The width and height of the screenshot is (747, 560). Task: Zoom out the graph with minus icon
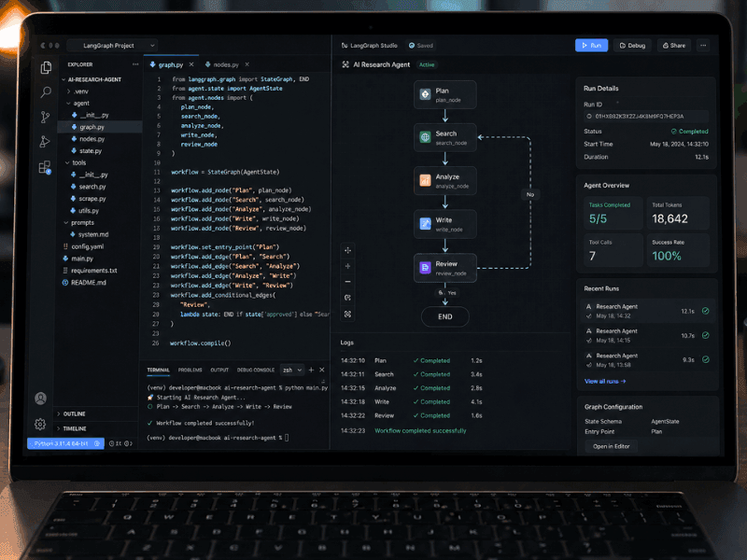click(347, 282)
